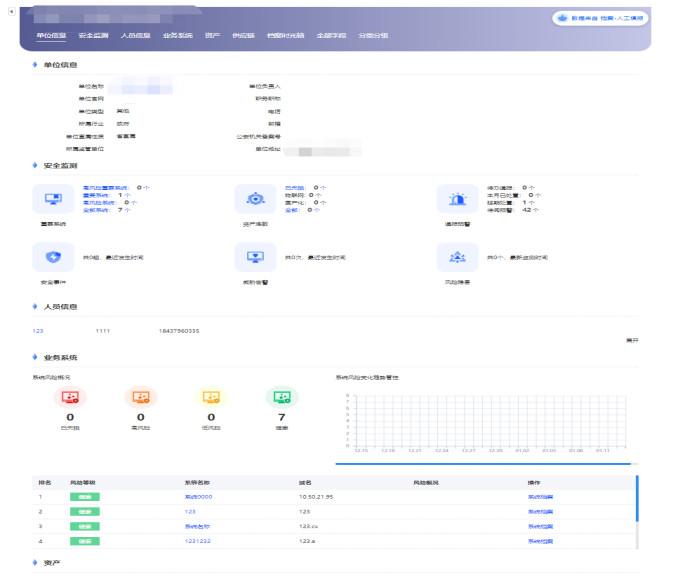The image size is (693, 576).
Task: Open system name link 1231232
Action: click(x=197, y=540)
